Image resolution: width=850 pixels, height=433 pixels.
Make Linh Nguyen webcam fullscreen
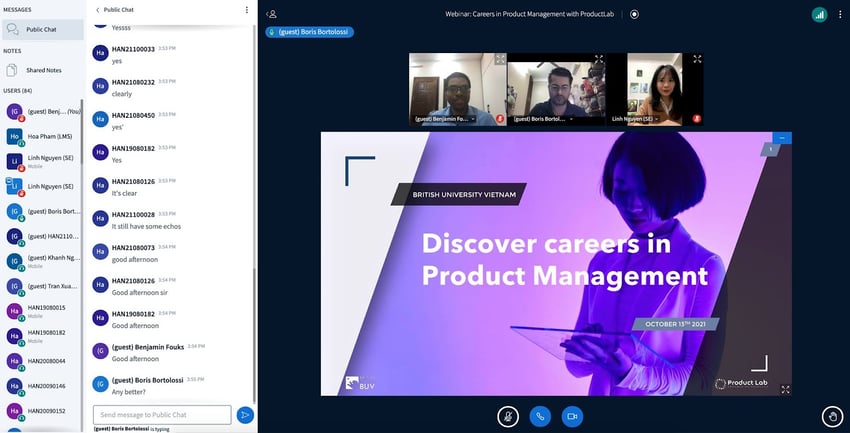coord(697,59)
